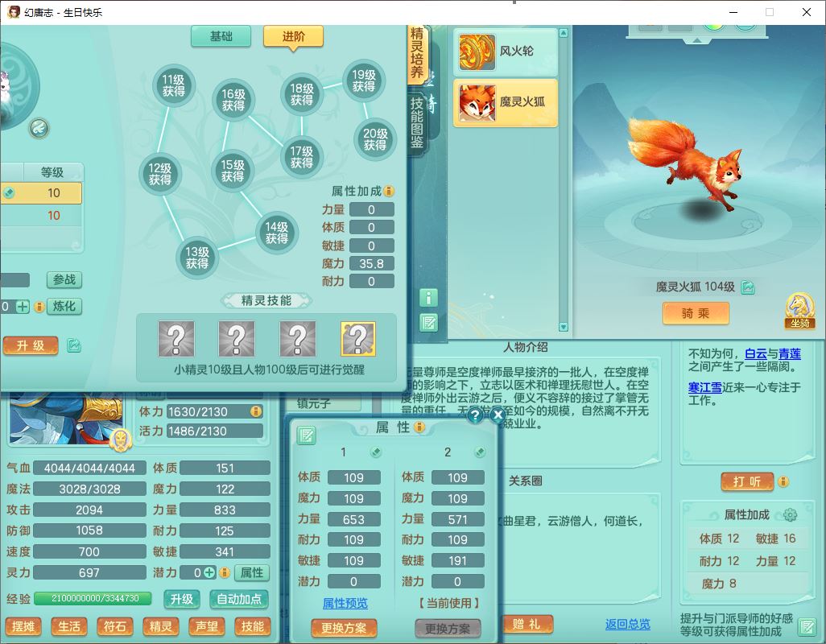Select the 魔灵火狐 mount entry

506,102
